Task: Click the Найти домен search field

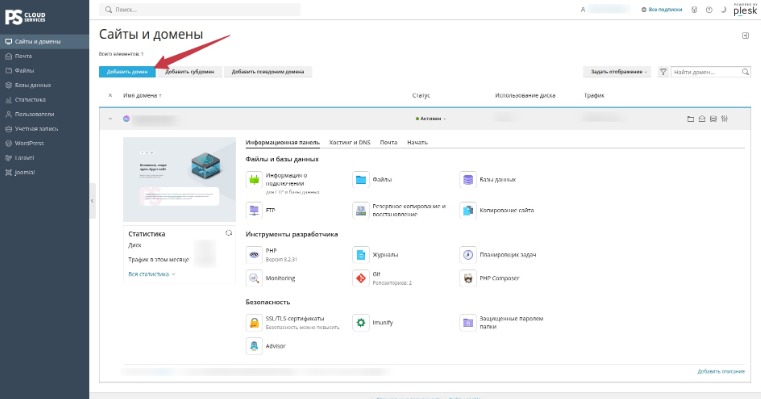Action: tap(711, 72)
